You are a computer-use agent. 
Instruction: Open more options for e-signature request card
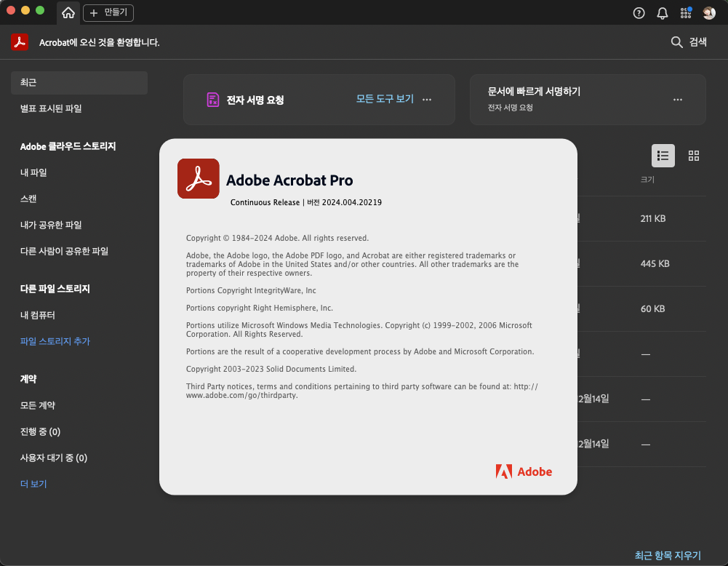(x=427, y=100)
